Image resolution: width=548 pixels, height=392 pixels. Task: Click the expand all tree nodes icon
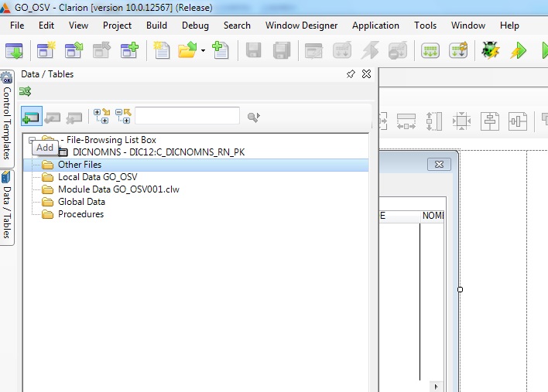[101, 117]
